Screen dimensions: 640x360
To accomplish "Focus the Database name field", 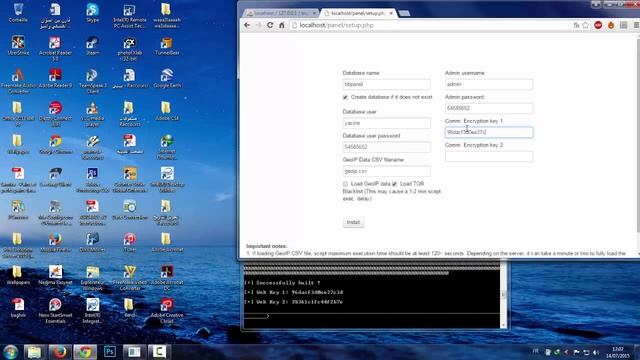I will tap(386, 84).
